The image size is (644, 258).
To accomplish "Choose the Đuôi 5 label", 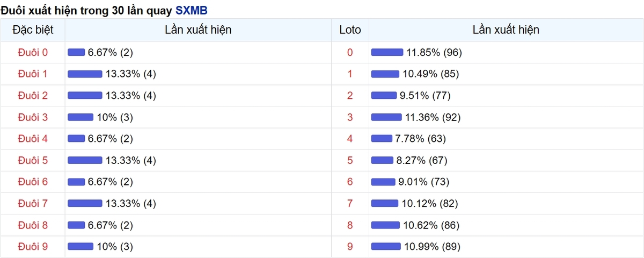I will (x=33, y=160).
